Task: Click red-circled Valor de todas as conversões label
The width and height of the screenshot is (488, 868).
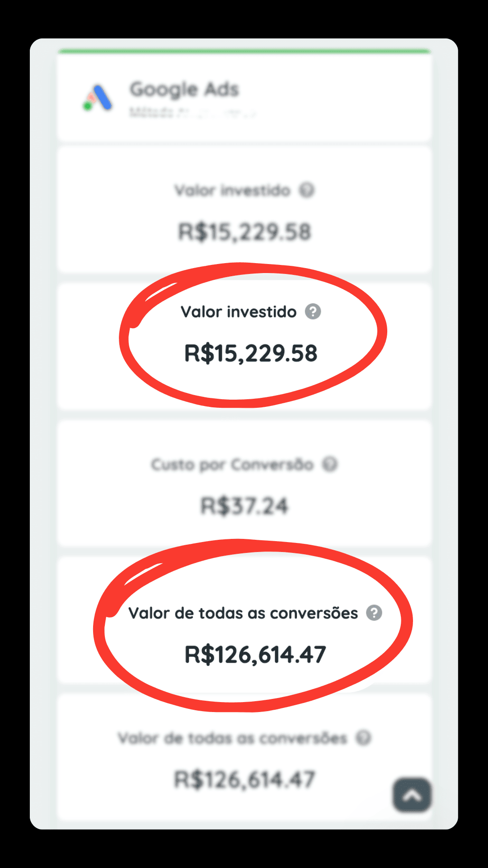Action: click(243, 613)
